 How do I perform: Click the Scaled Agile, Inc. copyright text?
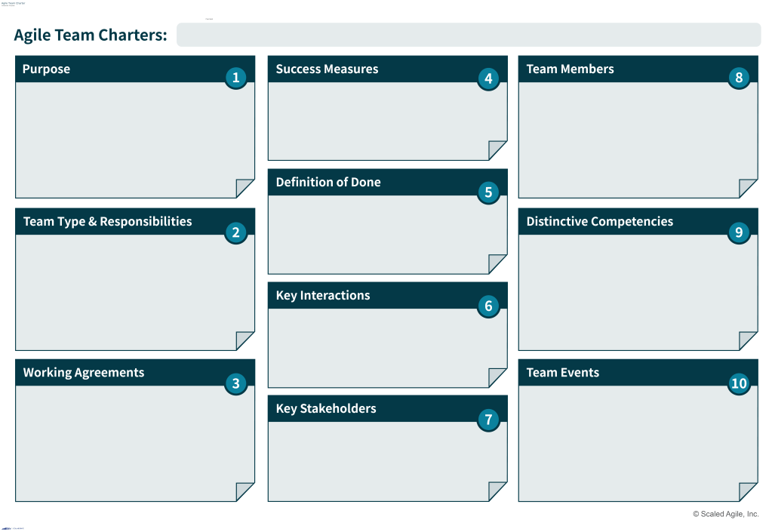[725, 514]
